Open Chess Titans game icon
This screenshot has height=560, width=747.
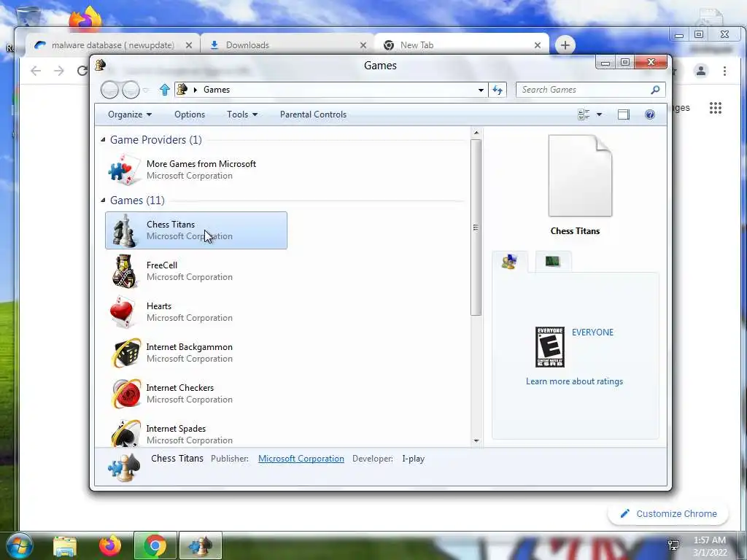coord(124,230)
